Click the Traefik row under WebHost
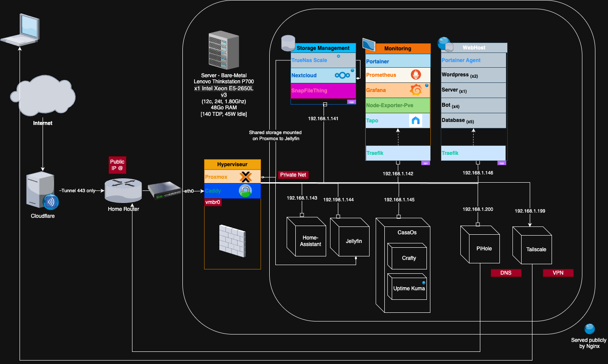 click(474, 153)
